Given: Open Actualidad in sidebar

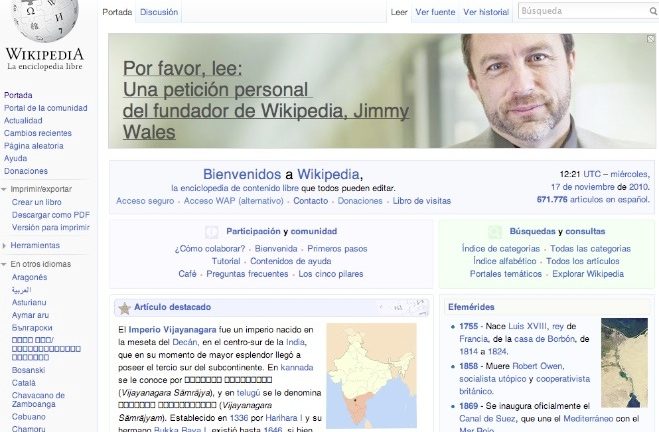Looking at the screenshot, I should click(x=23, y=121).
